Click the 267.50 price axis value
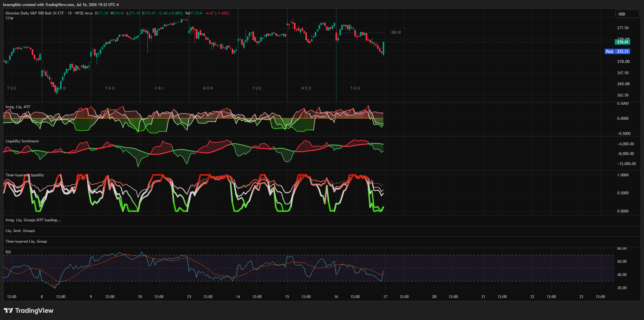The image size is (644, 320). point(623,73)
